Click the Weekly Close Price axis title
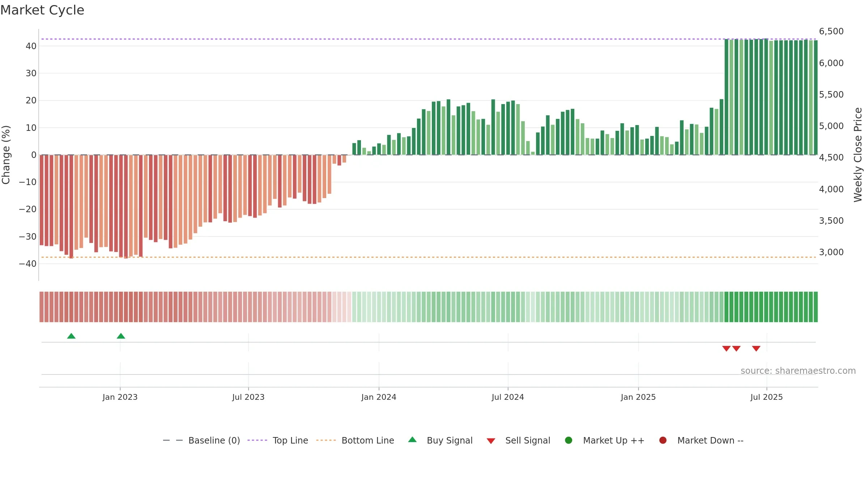The height and width of the screenshot is (488, 868). 858,155
